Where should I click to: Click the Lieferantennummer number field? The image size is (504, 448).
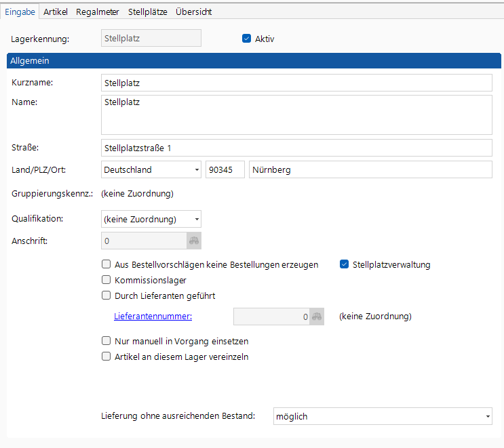(x=271, y=317)
